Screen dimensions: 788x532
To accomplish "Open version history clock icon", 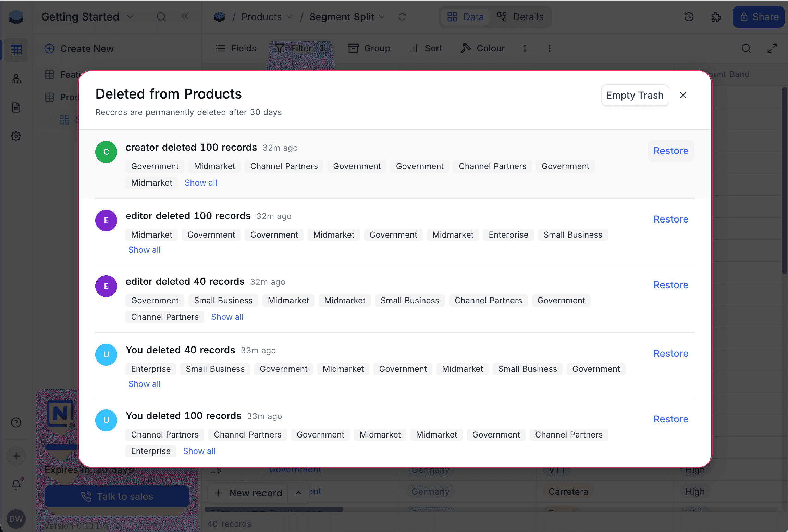I will pos(689,16).
